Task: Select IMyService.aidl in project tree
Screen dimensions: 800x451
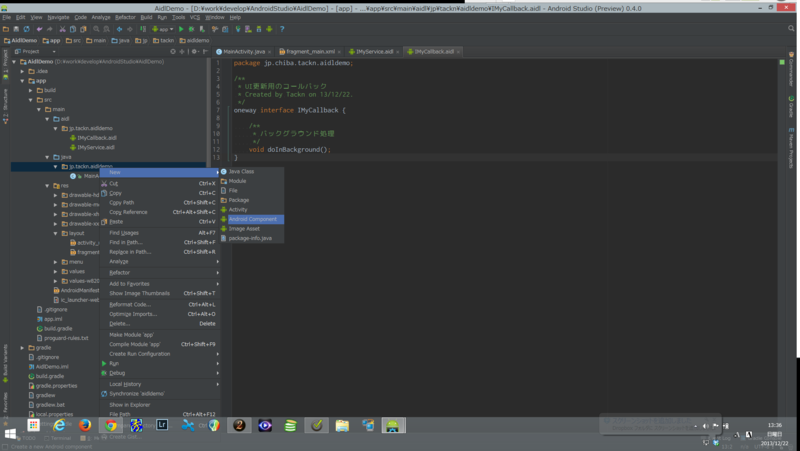Action: [92, 147]
